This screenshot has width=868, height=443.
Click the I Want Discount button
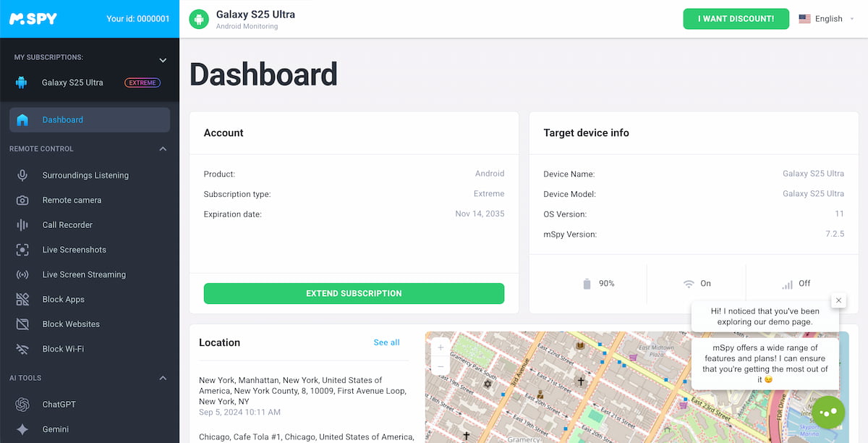pyautogui.click(x=736, y=19)
